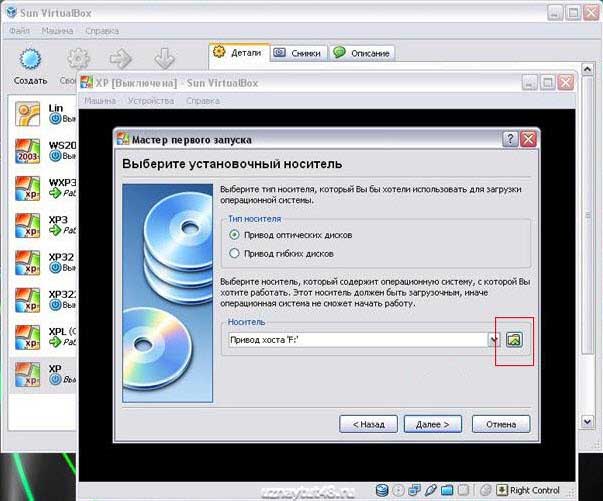Image resolution: width=603 pixels, height=501 pixels.
Task: Open the virtual media manager folder icon
Action: (x=514, y=340)
